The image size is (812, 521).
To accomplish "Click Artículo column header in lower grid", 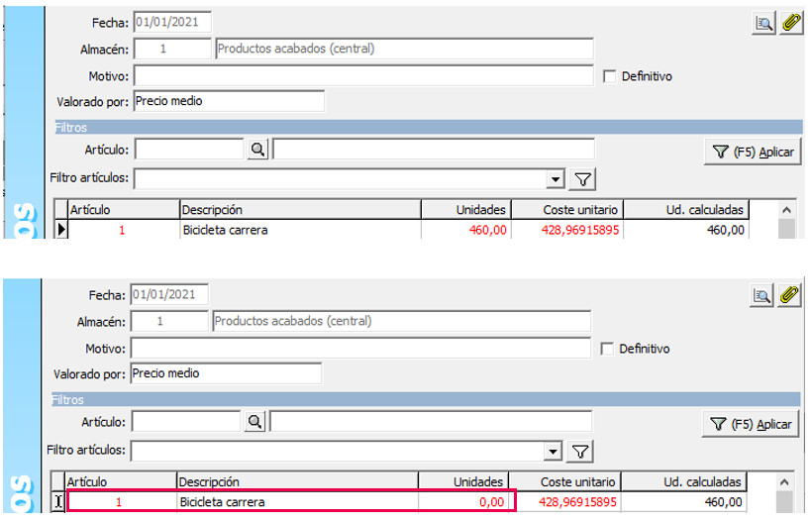I will [121, 482].
